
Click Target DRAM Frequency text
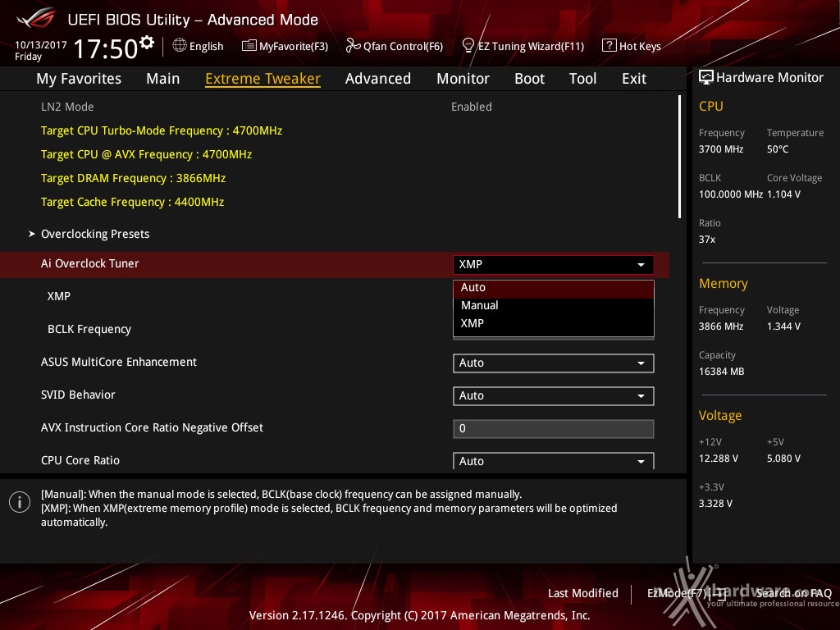pyautogui.click(x=134, y=178)
